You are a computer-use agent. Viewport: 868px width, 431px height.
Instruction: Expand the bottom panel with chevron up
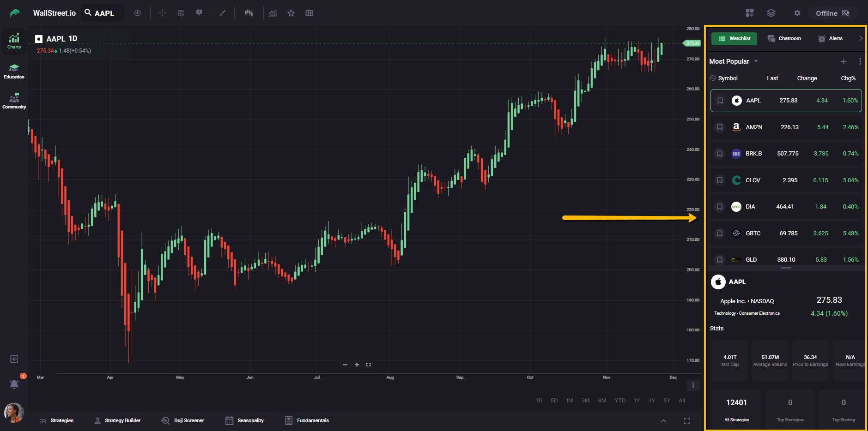pos(663,420)
